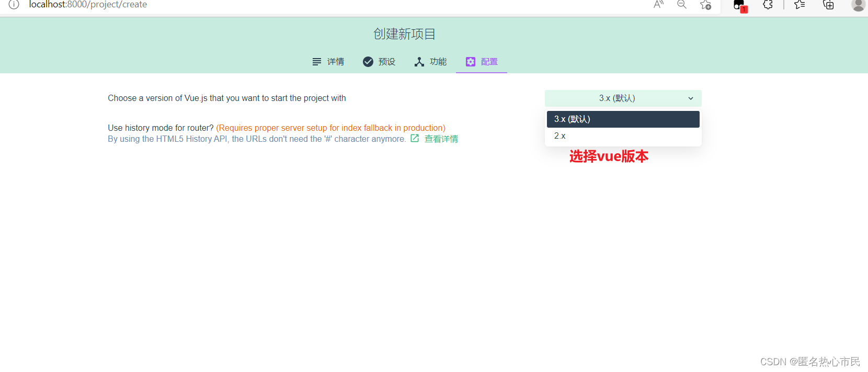Click the localhost:8000/project/create address field
868x372 pixels.
click(x=88, y=5)
